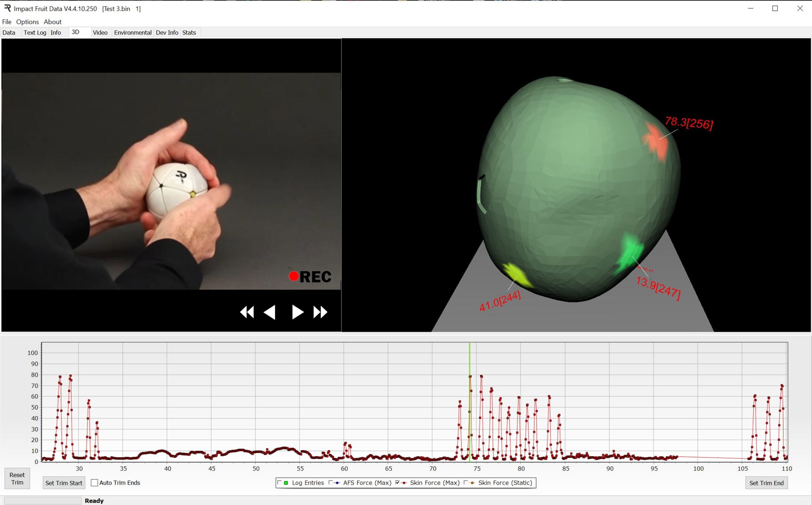Open the Options menu
Image resolution: width=812 pixels, height=505 pixels.
click(27, 22)
